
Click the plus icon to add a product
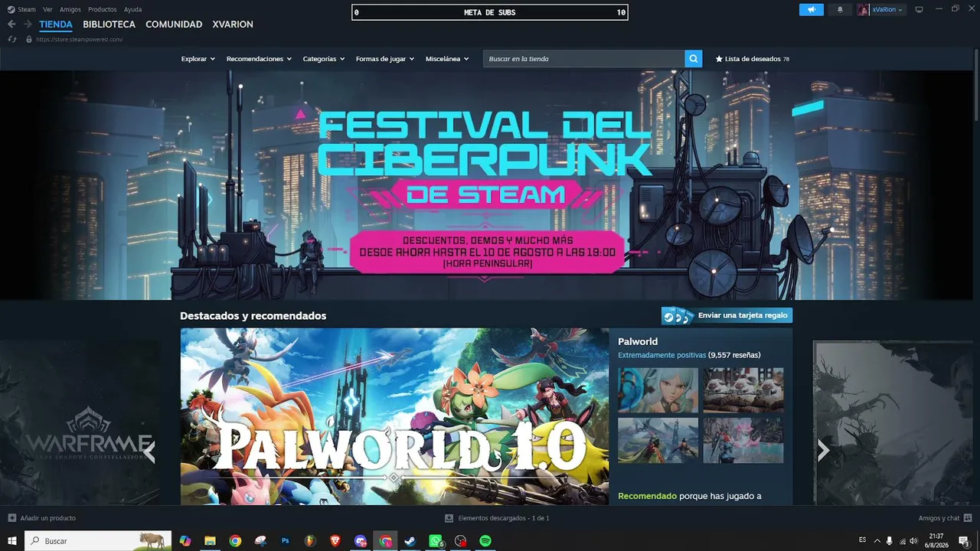pyautogui.click(x=12, y=518)
